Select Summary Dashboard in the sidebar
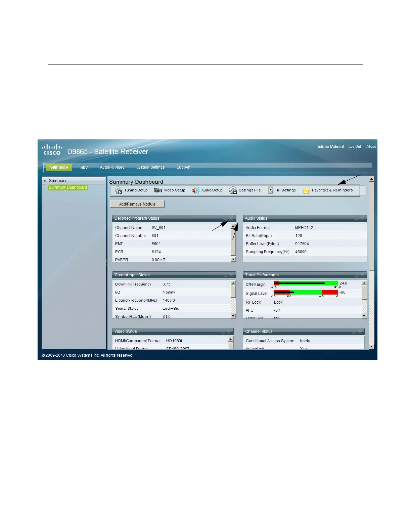 68,187
